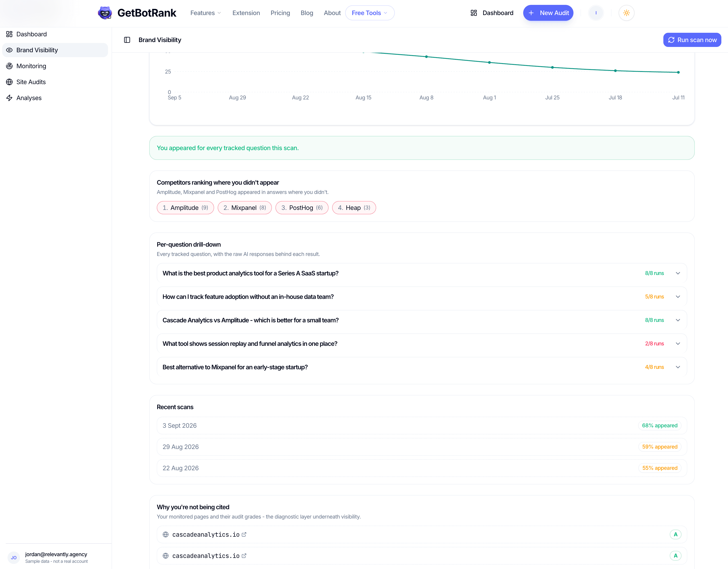Click the 'You appeared for every tracked question' banner
728x569 pixels.
(422, 148)
